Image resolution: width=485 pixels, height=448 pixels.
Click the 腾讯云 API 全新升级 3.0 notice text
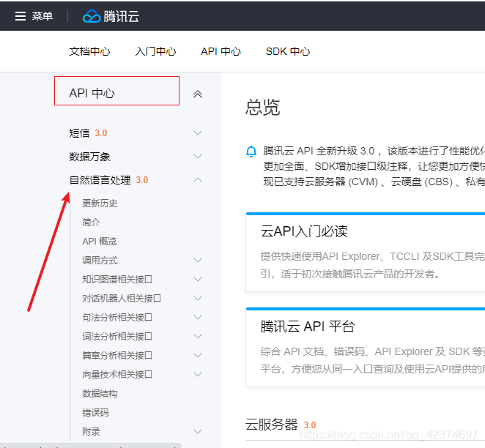tap(374, 166)
